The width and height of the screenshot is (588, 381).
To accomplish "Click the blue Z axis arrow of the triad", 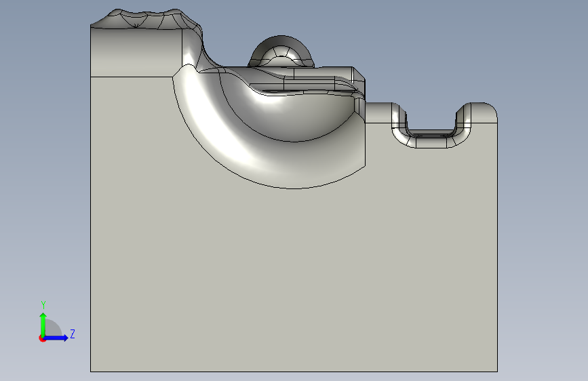I will point(56,338).
